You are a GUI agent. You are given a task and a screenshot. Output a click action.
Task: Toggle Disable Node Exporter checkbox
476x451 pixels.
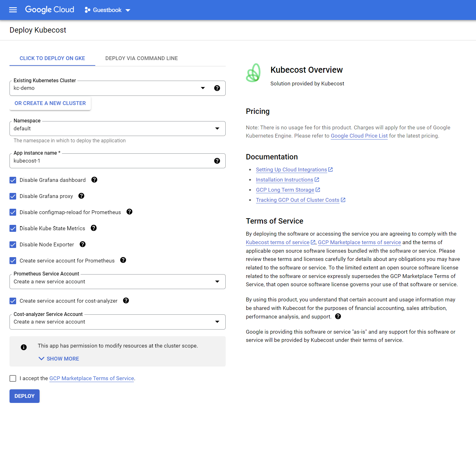(13, 244)
